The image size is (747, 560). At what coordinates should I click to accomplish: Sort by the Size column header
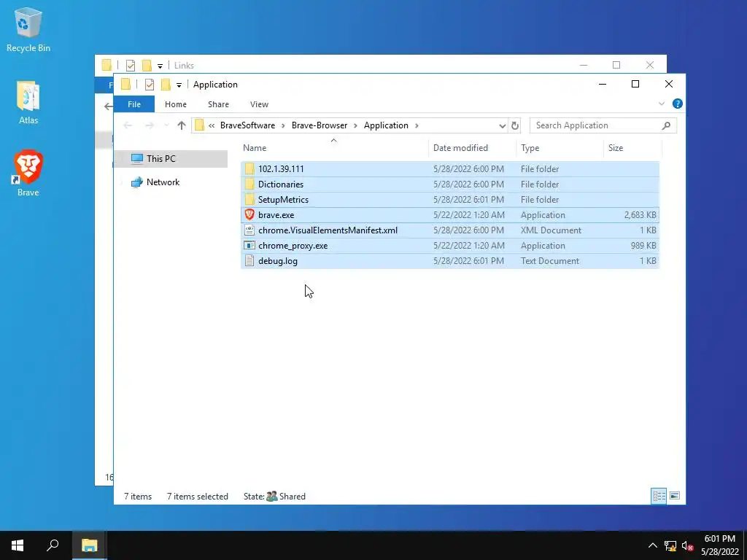coord(632,148)
